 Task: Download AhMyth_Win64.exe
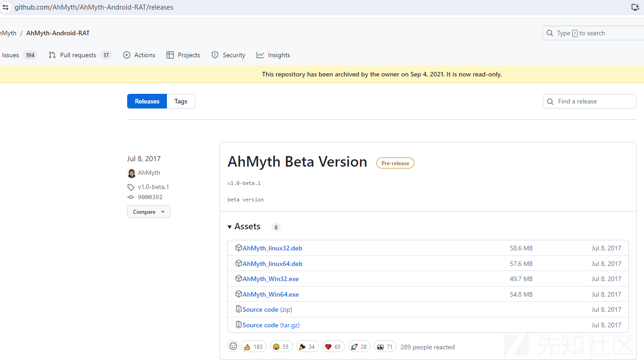[x=270, y=294]
